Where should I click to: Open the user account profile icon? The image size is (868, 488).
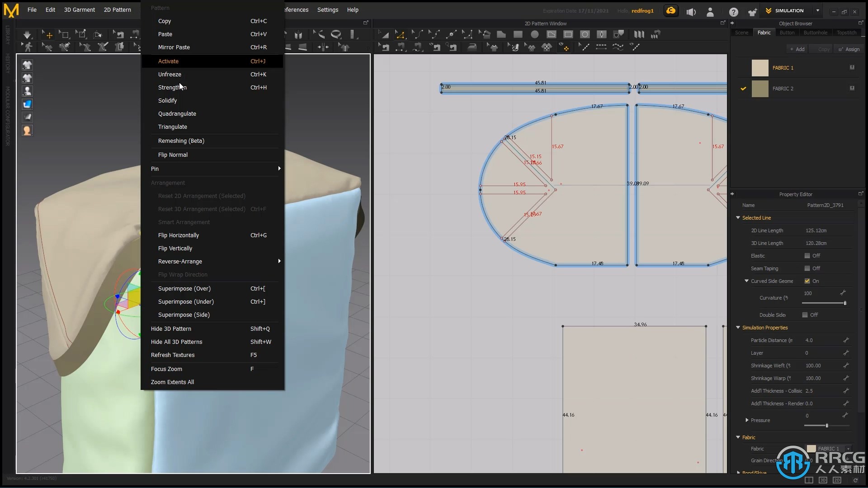tap(710, 12)
